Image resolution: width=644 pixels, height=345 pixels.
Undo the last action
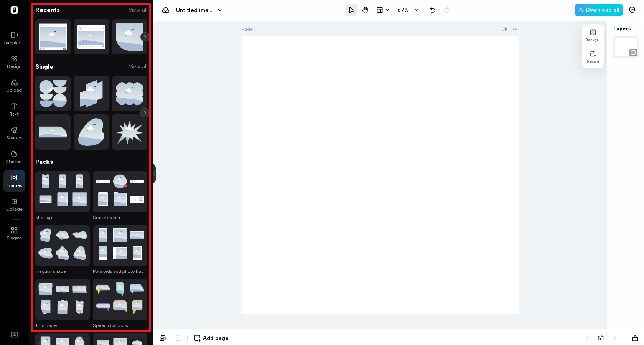[433, 10]
